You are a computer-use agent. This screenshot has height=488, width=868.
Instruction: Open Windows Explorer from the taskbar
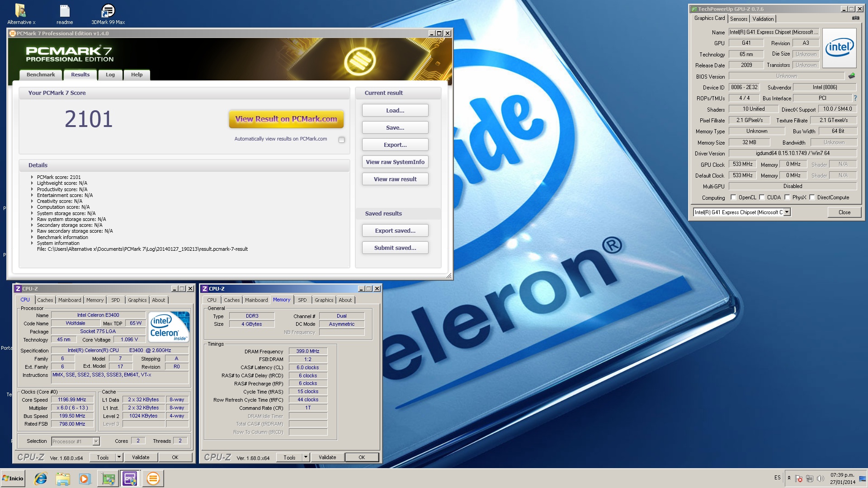pos(63,479)
